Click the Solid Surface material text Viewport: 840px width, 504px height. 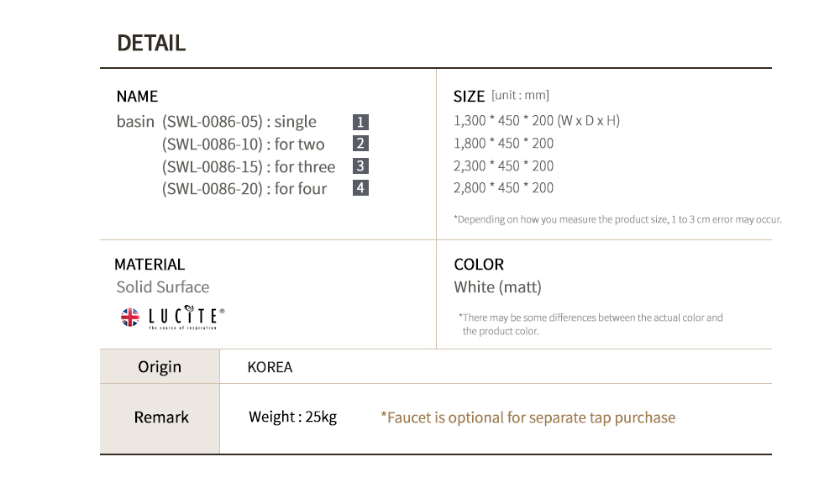(163, 287)
